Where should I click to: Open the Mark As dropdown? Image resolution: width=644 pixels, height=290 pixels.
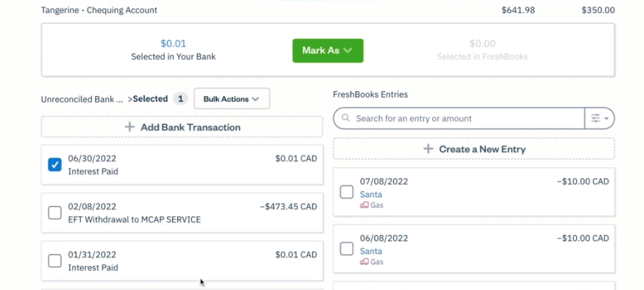click(327, 50)
